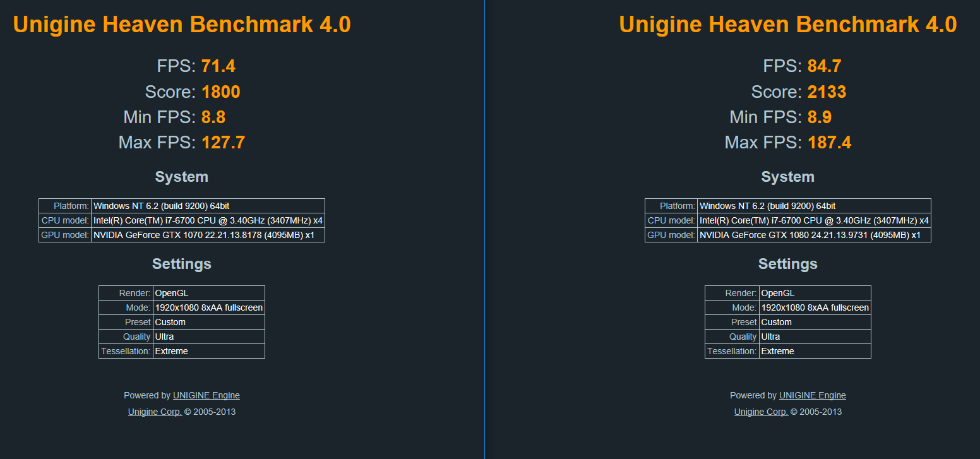This screenshot has width=980, height=459.
Task: Select Max FPS value 127.7
Action: [x=223, y=143]
